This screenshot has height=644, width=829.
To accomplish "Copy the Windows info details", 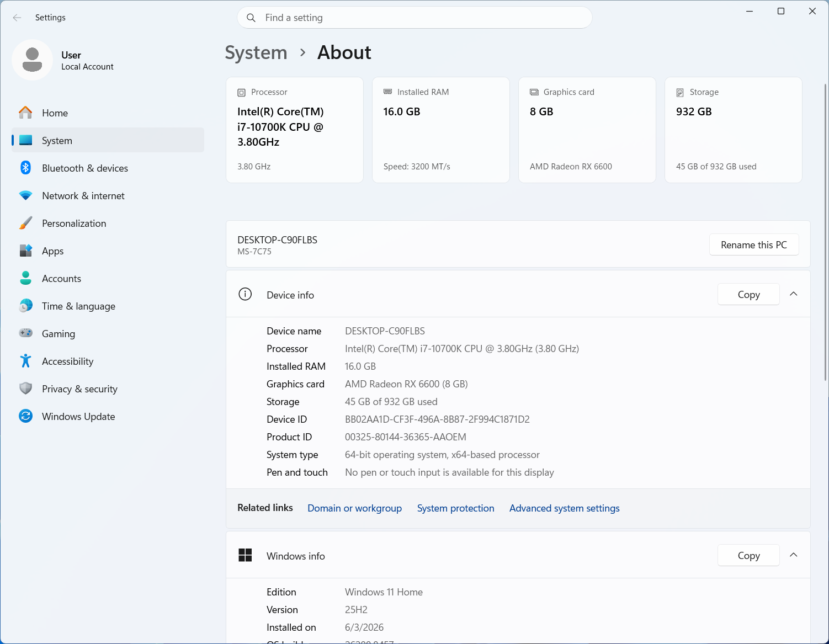I will click(748, 555).
